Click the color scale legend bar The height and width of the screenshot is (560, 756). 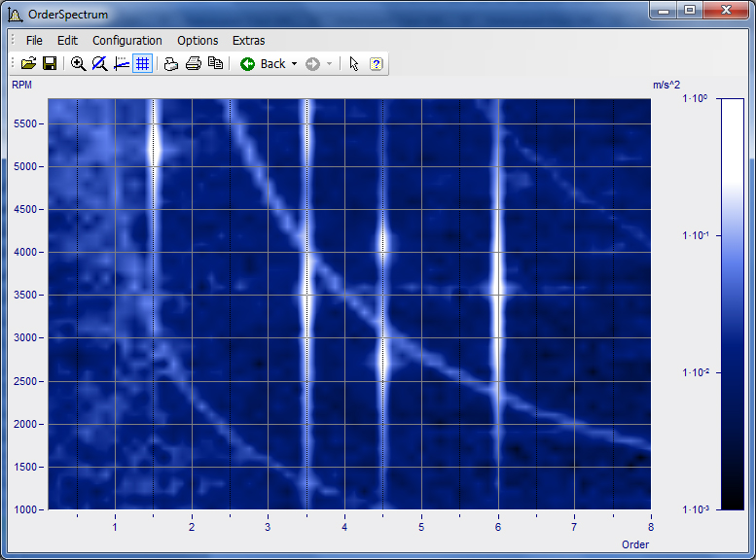732,303
